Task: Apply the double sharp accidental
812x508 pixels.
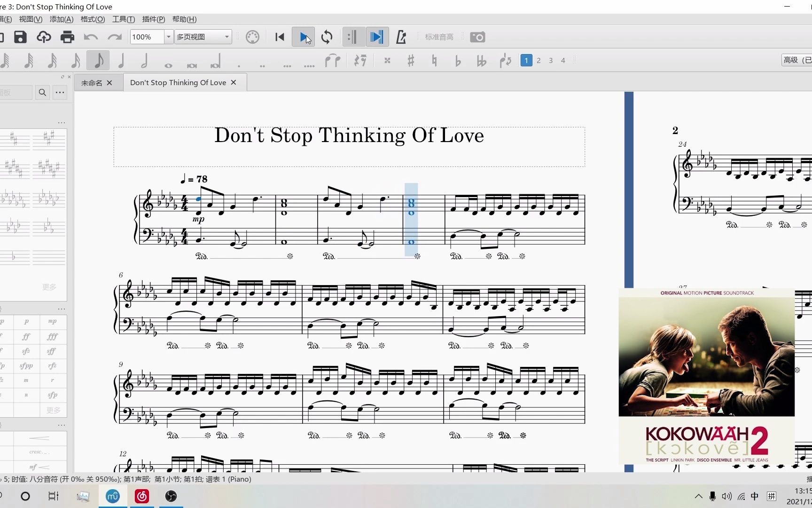Action: (x=387, y=61)
